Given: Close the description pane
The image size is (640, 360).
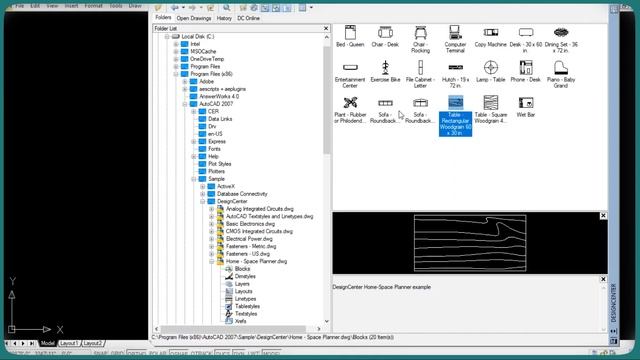Looking at the screenshot, I should pos(603,279).
